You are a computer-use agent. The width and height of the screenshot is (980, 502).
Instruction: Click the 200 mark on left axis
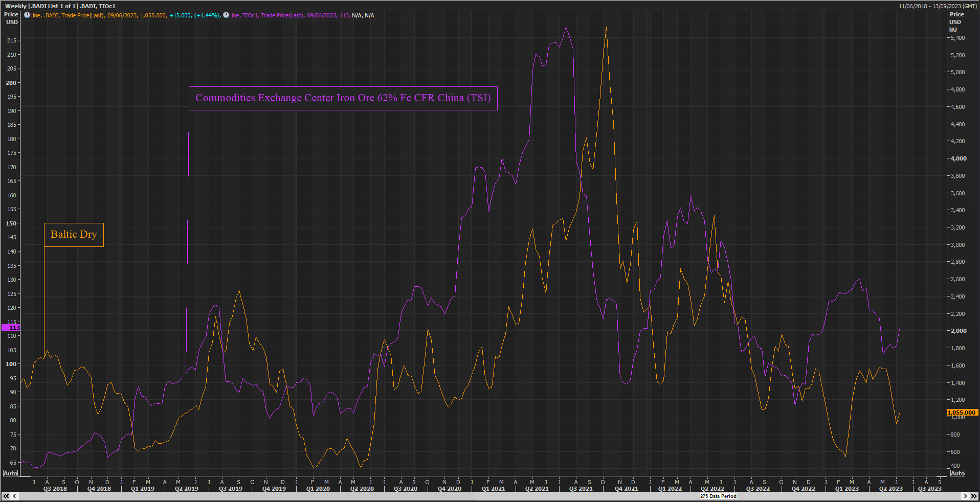point(11,83)
